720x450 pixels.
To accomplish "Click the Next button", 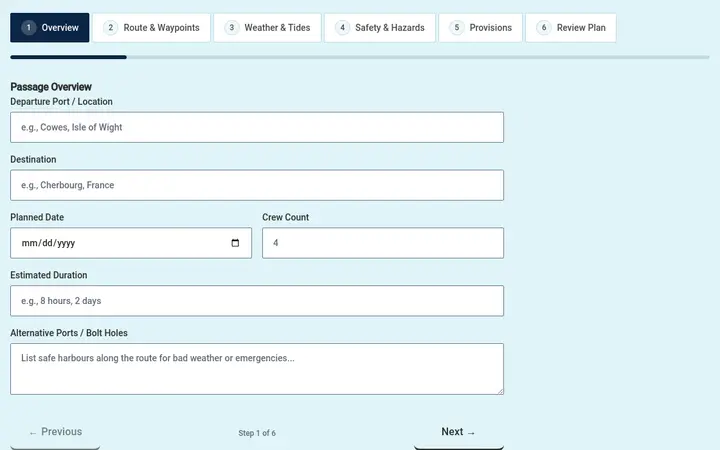I will point(459,433).
